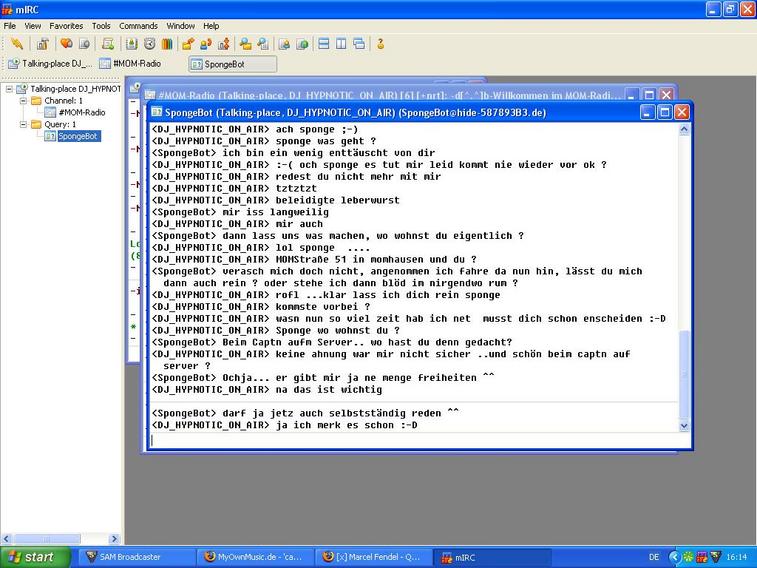The image size is (757, 568).
Task: Open the Colors palette toolbar icon
Action: tap(166, 44)
